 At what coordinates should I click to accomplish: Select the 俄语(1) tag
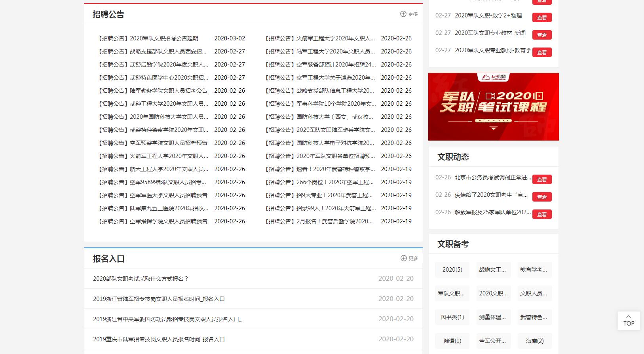[x=452, y=341]
